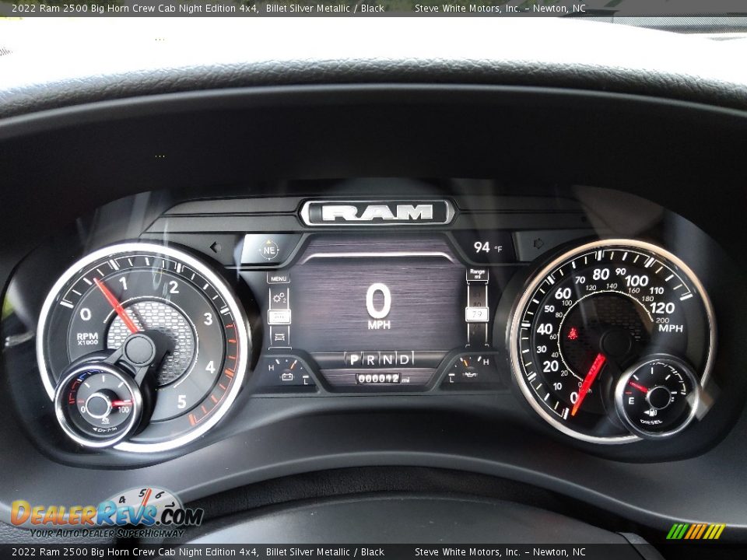Click the left turn signal arrow
This screenshot has width=747, height=560.
[x=216, y=247]
